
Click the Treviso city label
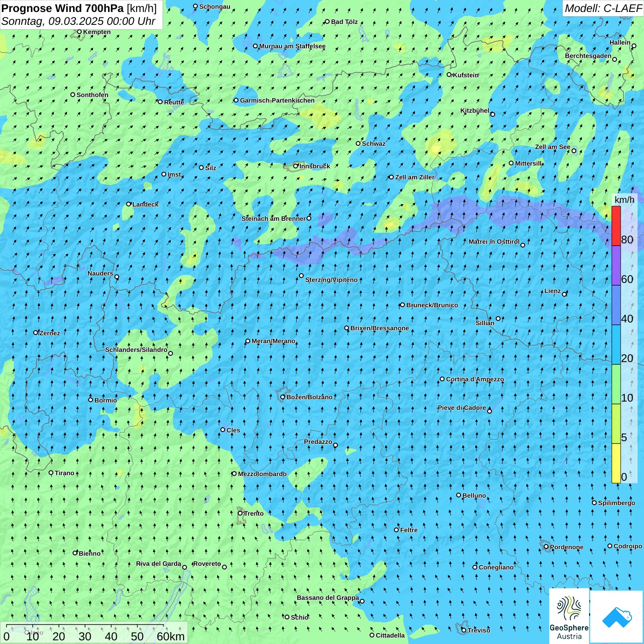479,630
